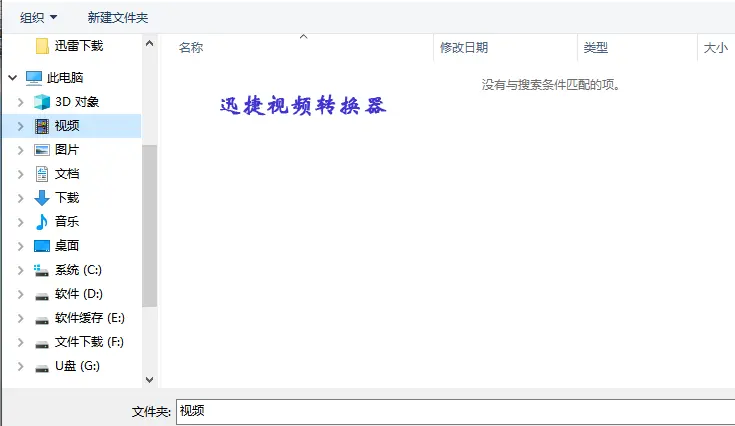
Task: Expand the U盘 (G:) drive node
Action: 20,366
